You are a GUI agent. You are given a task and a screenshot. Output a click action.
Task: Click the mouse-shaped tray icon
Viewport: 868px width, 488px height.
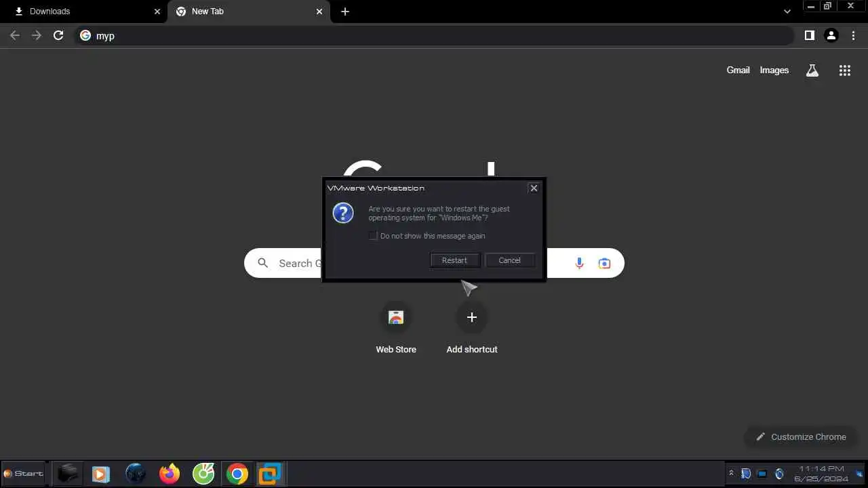(x=779, y=474)
